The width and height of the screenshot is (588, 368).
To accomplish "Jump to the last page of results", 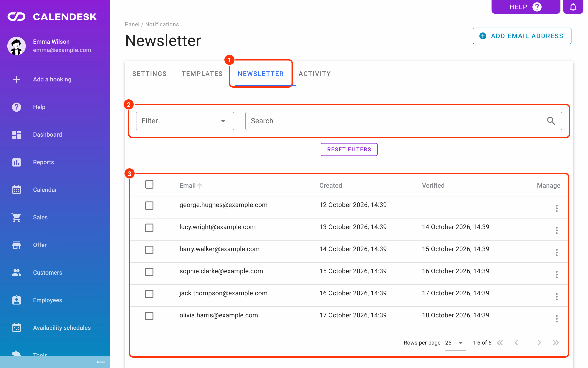I will click(556, 343).
